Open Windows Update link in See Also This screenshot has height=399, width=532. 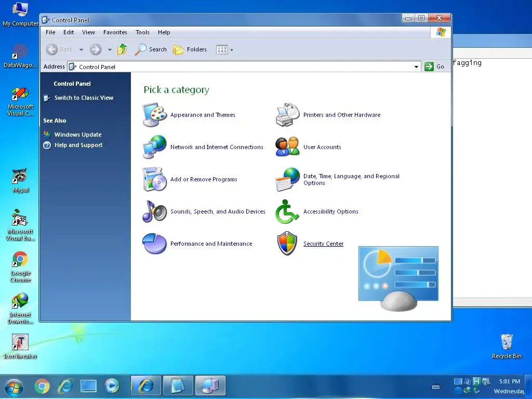coord(78,135)
